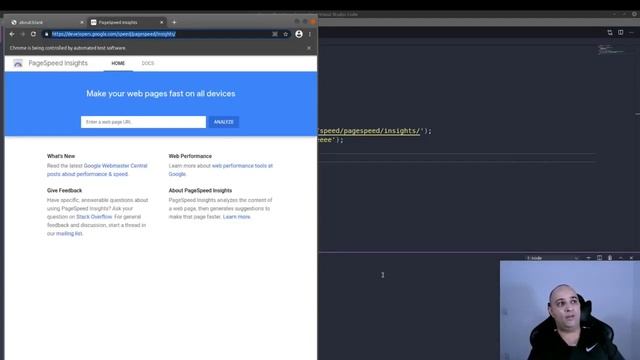Kill the terminal with trash icon
Screen dimensions: 640x360
[x=610, y=258]
